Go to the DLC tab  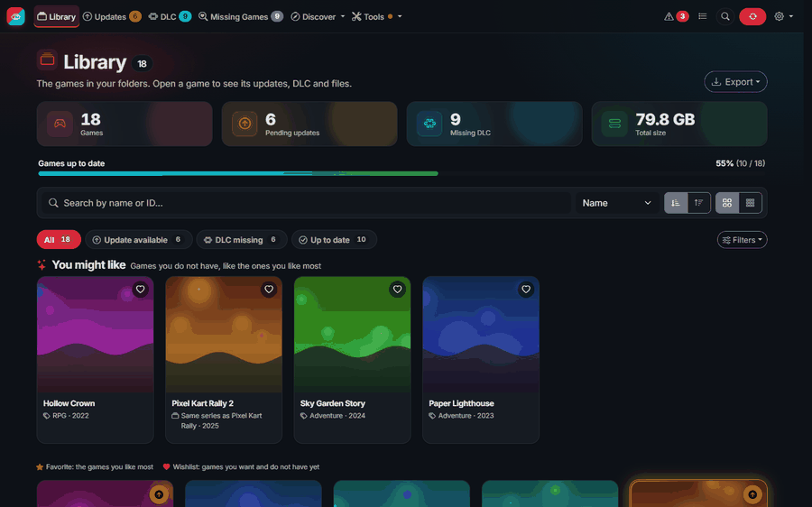pos(170,16)
